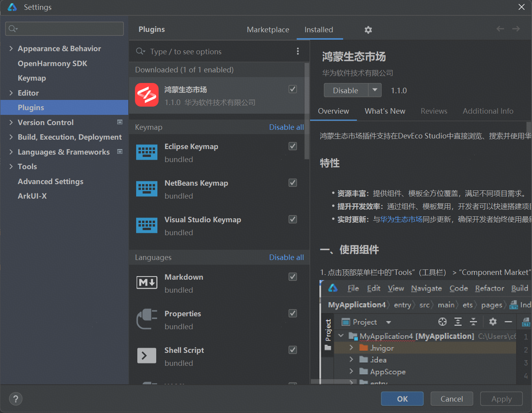
Task: Expand Build, Execution, Deployment node
Action: pos(11,137)
